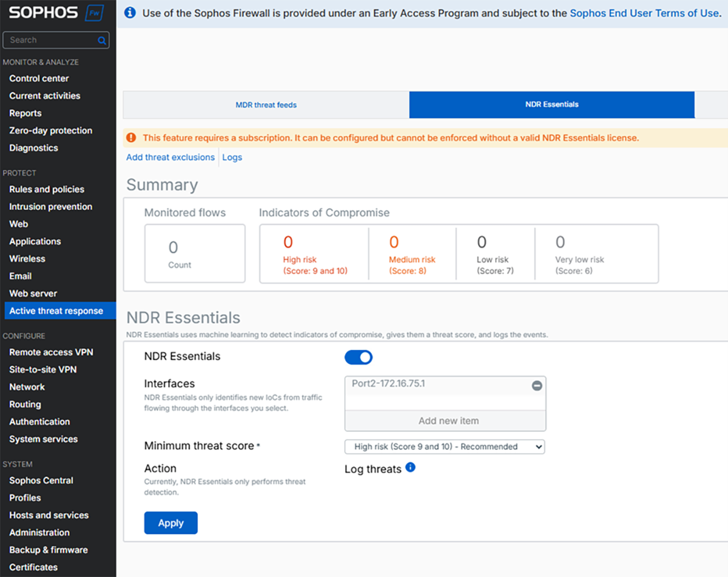Click the search magnifier icon
This screenshot has height=577, width=728.
[102, 41]
